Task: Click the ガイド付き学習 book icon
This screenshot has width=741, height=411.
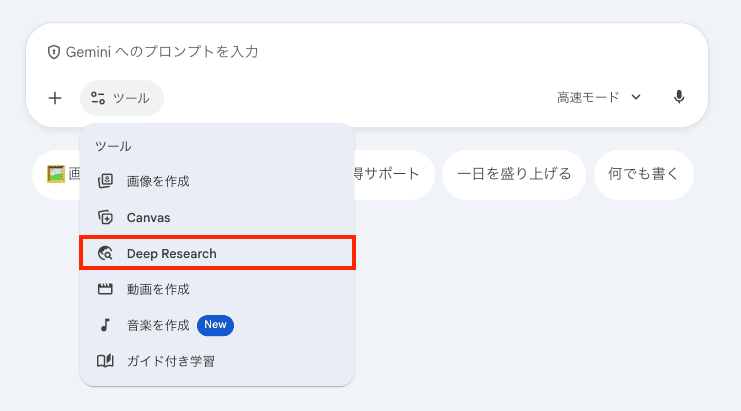Action: (x=105, y=361)
